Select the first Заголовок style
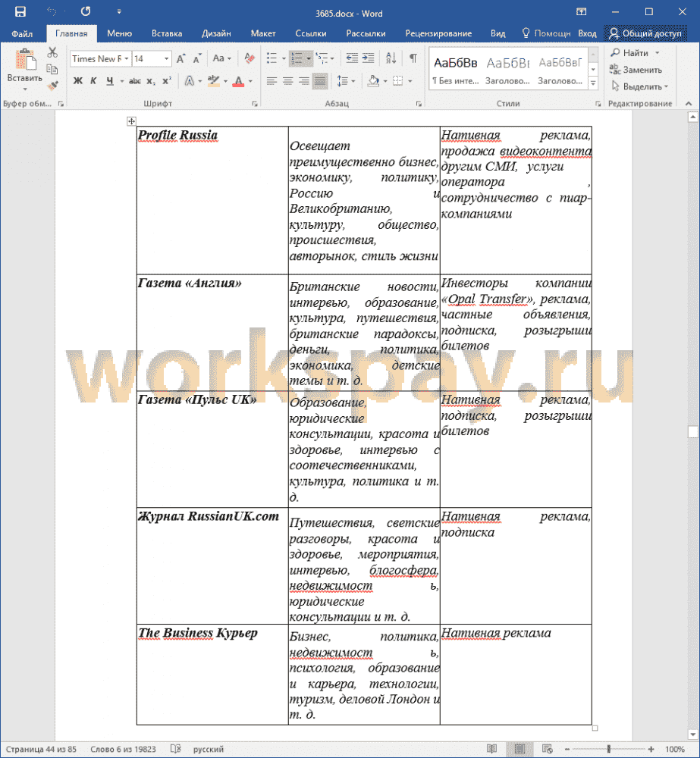Image resolution: width=700 pixels, height=758 pixels. tap(508, 69)
